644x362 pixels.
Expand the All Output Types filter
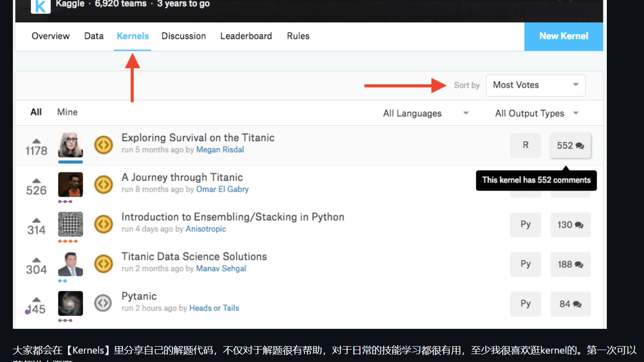click(537, 113)
